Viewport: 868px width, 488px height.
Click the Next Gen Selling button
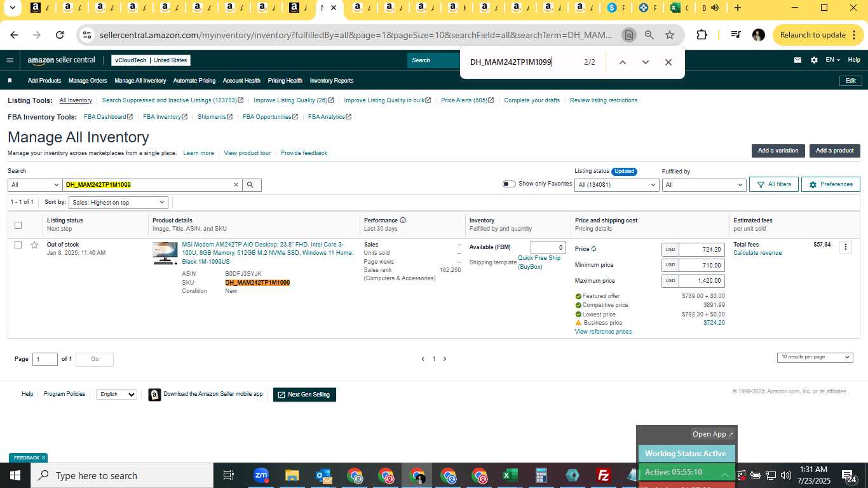(x=304, y=395)
